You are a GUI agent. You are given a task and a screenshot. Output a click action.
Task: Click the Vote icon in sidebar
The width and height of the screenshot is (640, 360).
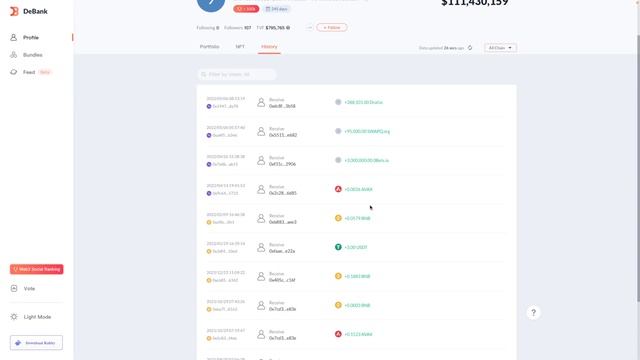point(14,289)
